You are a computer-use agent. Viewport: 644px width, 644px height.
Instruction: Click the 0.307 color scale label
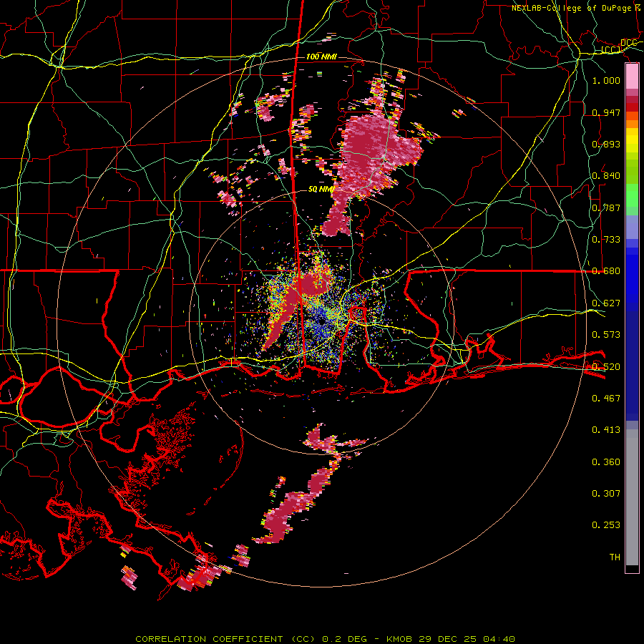(x=606, y=494)
